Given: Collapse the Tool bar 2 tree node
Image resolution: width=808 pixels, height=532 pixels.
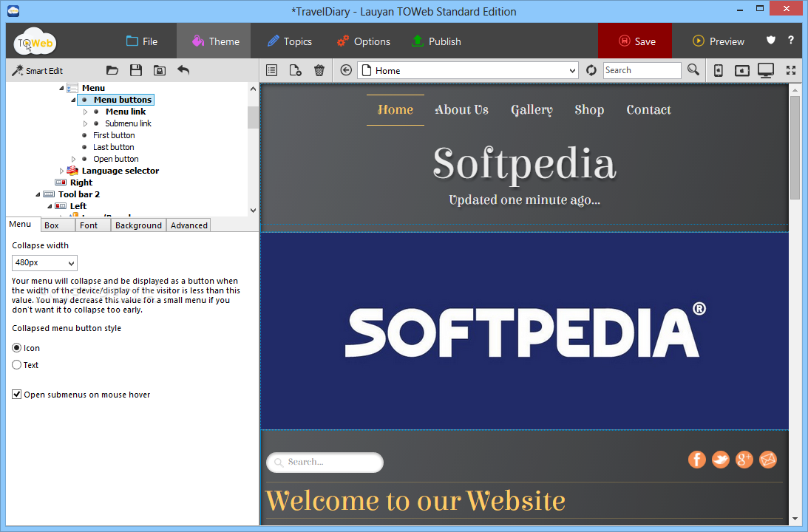Looking at the screenshot, I should pos(38,194).
